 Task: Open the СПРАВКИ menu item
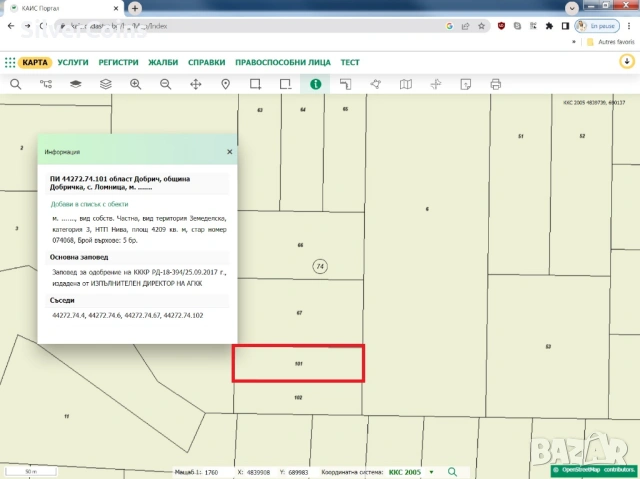(206, 62)
